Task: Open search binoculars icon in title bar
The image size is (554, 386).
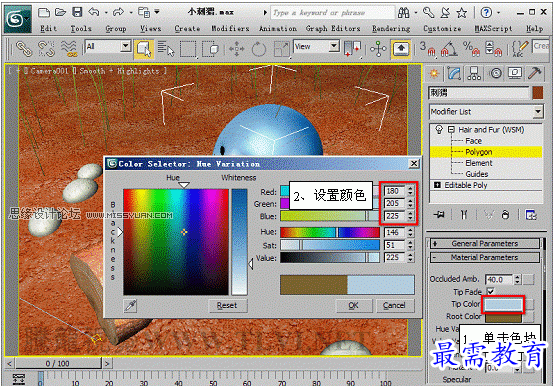Action: (x=403, y=13)
